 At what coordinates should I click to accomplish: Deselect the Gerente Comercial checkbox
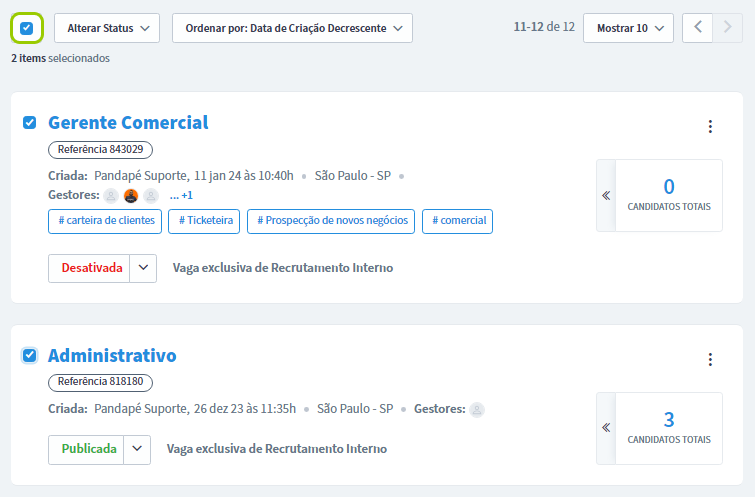coord(29,123)
